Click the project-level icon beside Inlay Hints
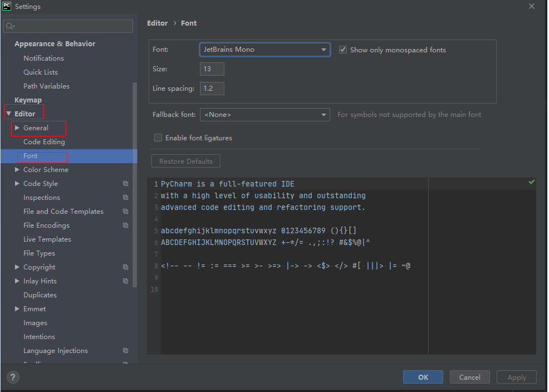 click(125, 281)
